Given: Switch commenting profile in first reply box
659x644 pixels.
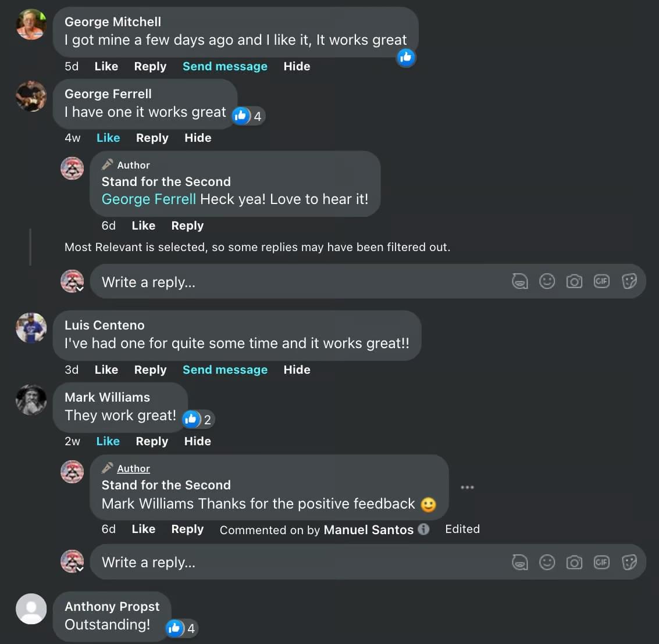Looking at the screenshot, I should click(73, 282).
